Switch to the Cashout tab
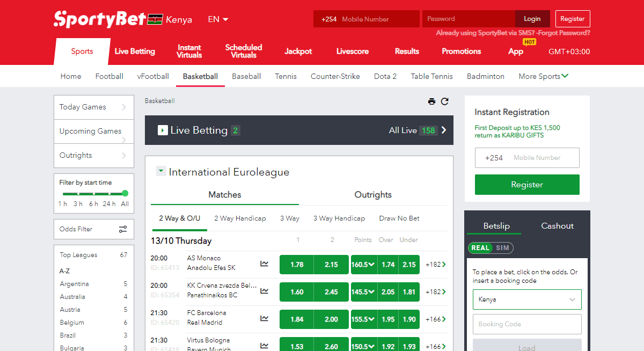The width and height of the screenshot is (644, 351). pyautogui.click(x=557, y=226)
